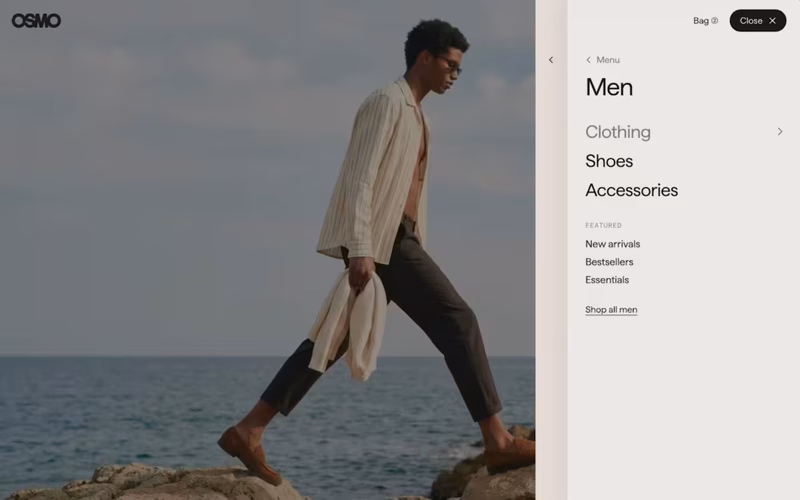Click the back chevron on the panel edge strip

(x=551, y=60)
